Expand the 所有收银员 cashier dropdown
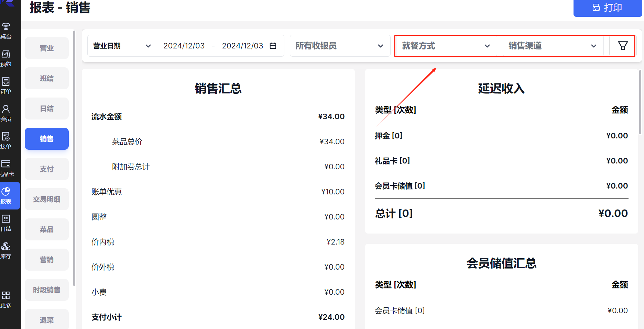644x329 pixels. click(340, 46)
